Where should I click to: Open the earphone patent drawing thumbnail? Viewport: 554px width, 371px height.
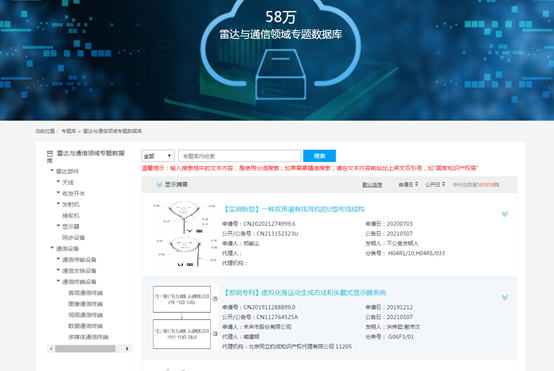184,234
